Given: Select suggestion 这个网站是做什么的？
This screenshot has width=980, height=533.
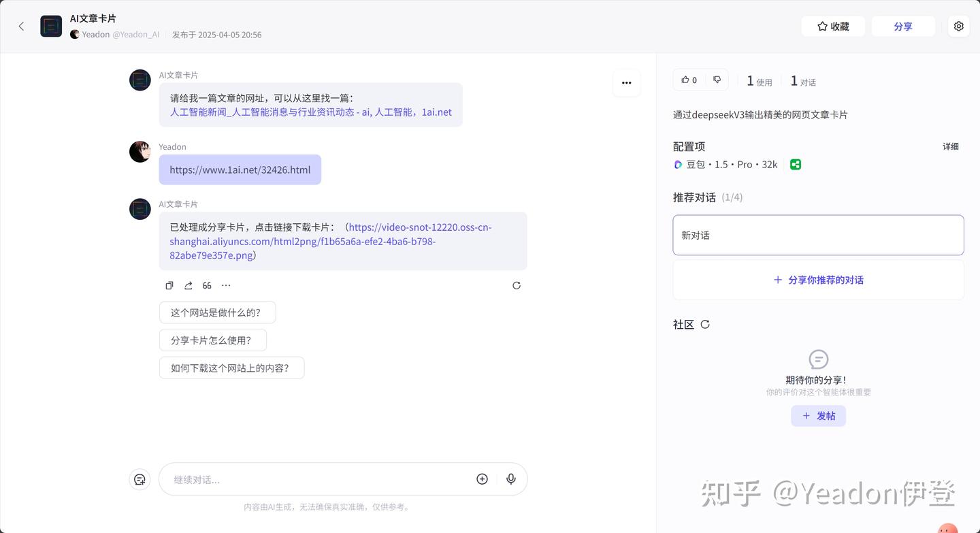Looking at the screenshot, I should (x=217, y=313).
